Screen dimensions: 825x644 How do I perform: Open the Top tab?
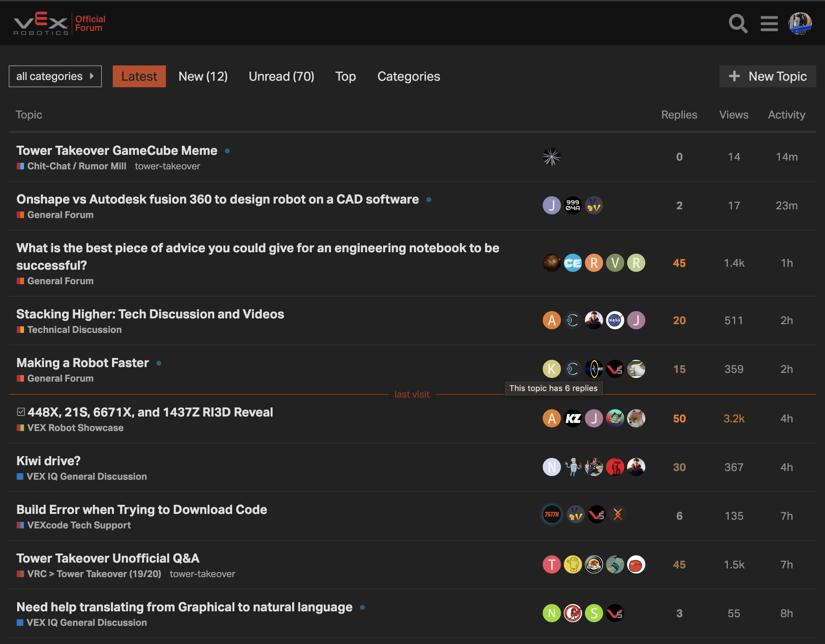tap(345, 76)
